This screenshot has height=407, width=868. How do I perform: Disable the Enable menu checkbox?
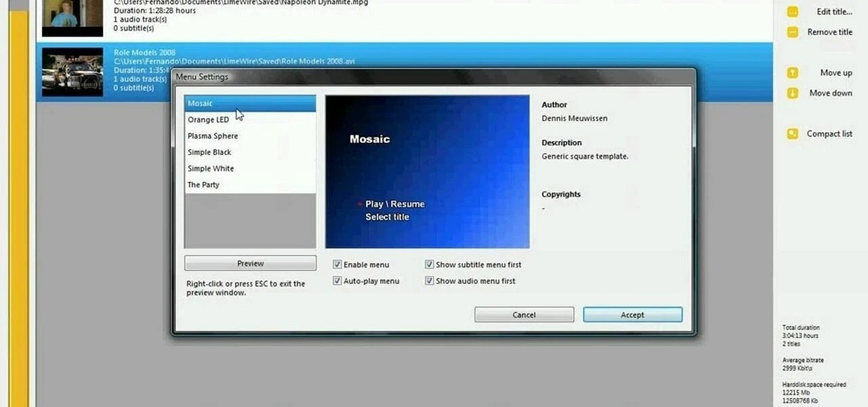[x=337, y=264]
